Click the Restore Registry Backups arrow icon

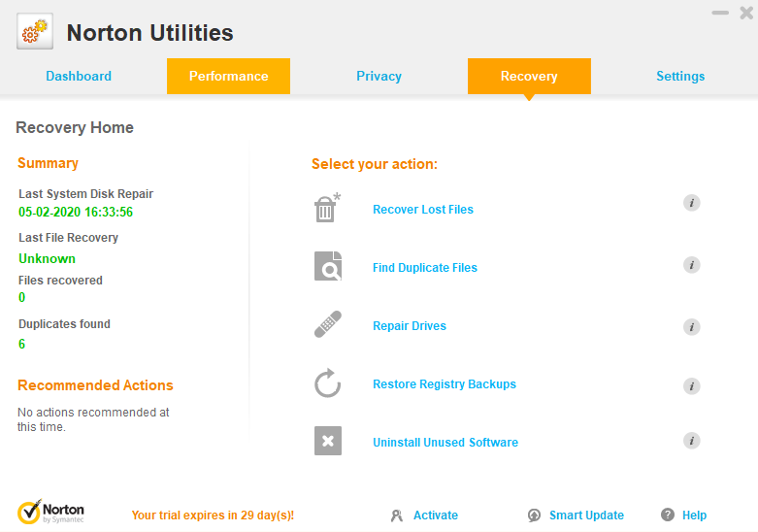click(328, 383)
